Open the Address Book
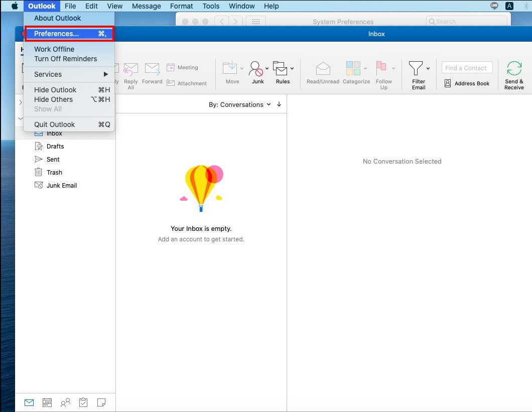The width and height of the screenshot is (532, 412). [467, 83]
